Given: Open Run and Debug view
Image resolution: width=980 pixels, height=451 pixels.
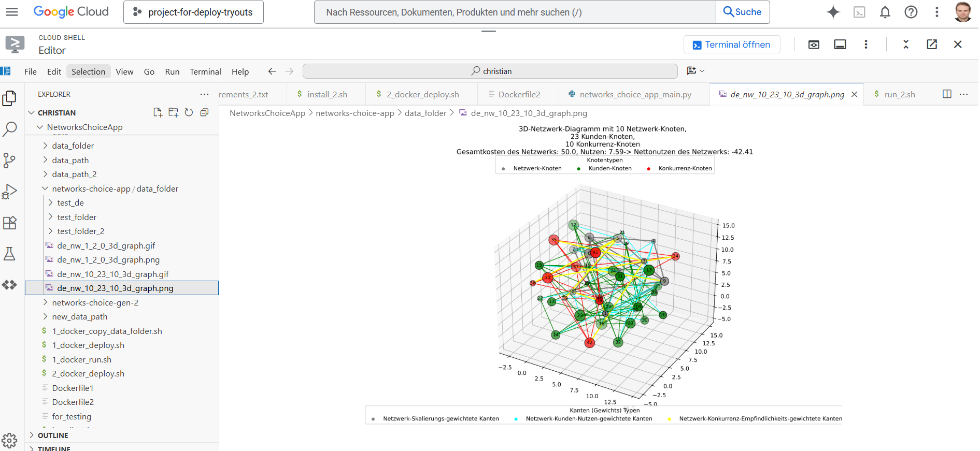Looking at the screenshot, I should (10, 192).
